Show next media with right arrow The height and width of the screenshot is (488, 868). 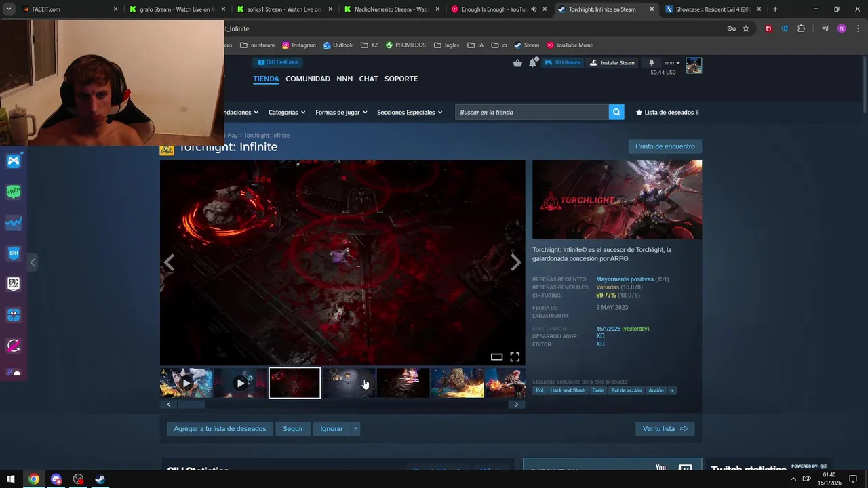(516, 262)
